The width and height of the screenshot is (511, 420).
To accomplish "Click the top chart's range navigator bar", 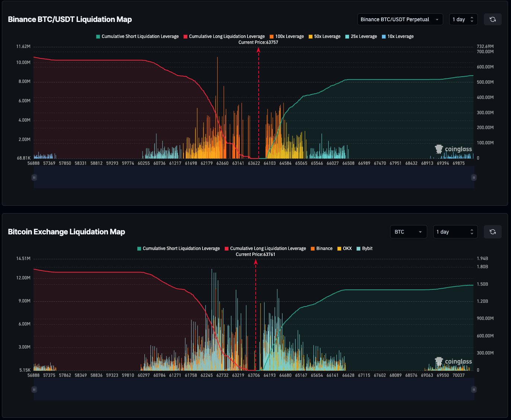I will coord(254,177).
